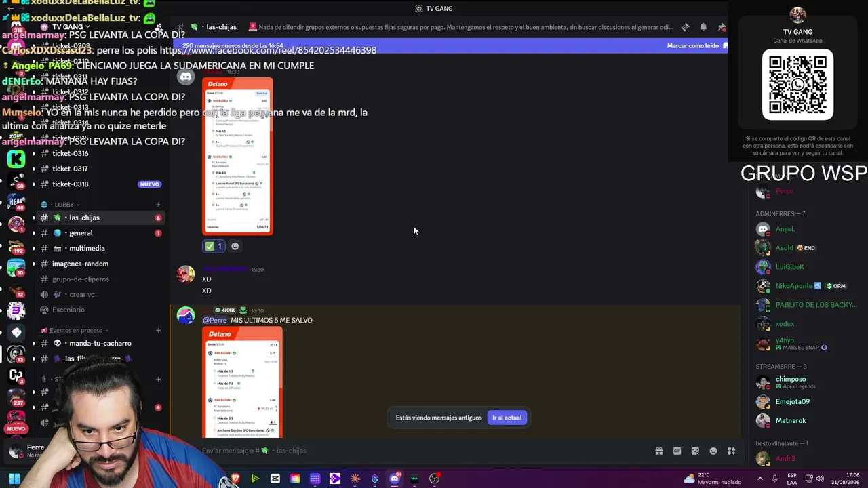The height and width of the screenshot is (488, 868).
Task: Open the first Betano bet slip image
Action: point(237,157)
